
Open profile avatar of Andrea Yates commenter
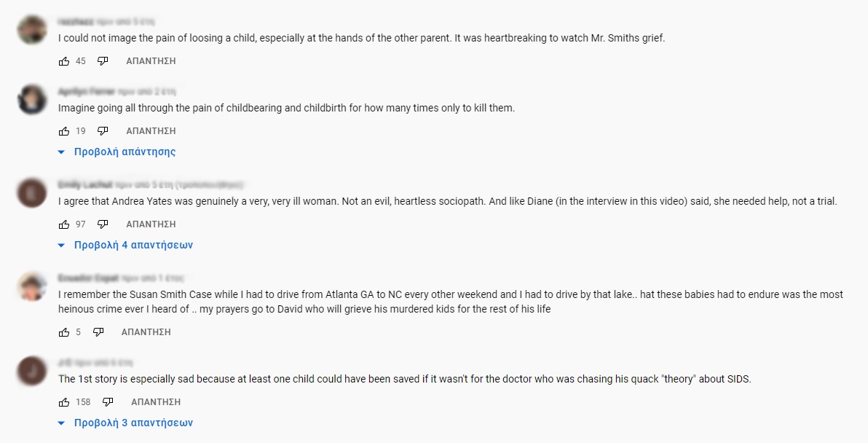click(32, 192)
